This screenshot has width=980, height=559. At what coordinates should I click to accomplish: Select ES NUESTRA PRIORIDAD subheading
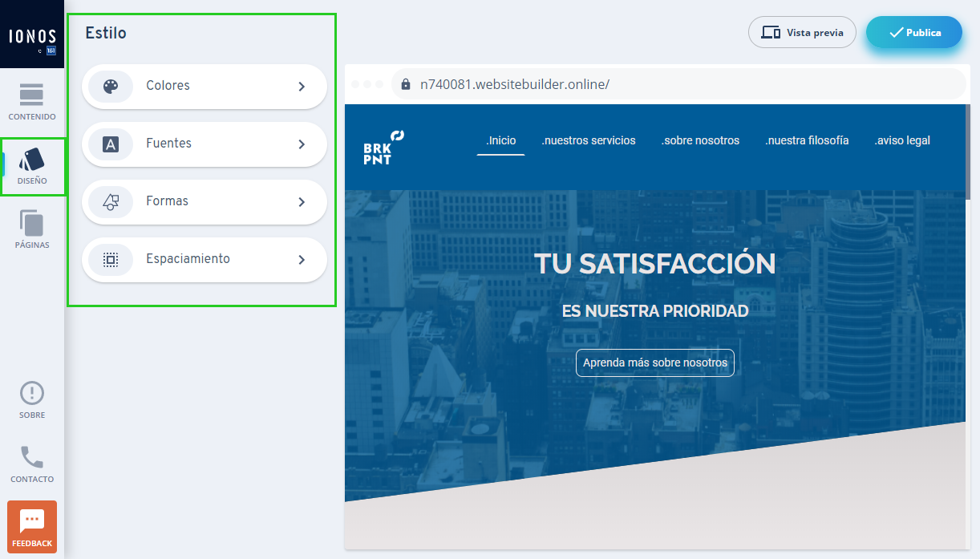pyautogui.click(x=655, y=311)
